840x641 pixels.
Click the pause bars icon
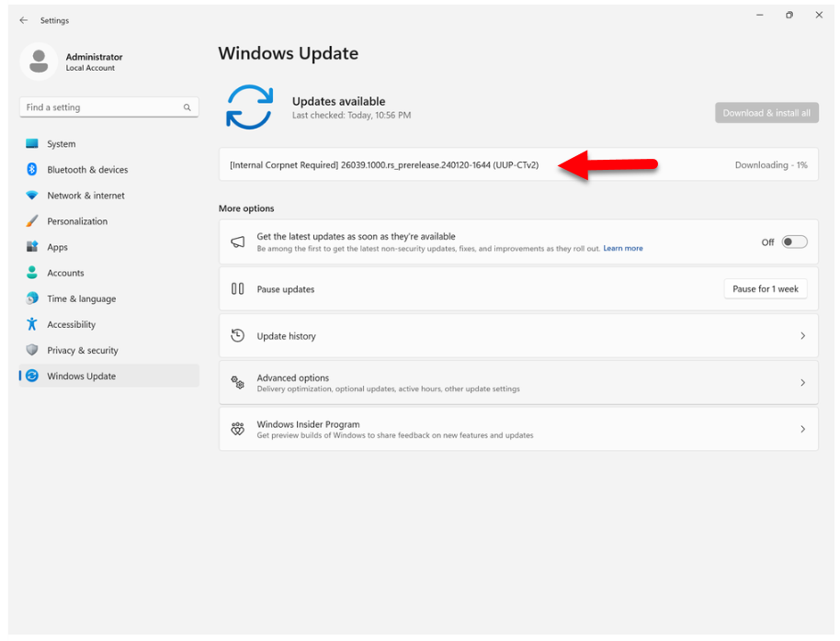point(238,289)
